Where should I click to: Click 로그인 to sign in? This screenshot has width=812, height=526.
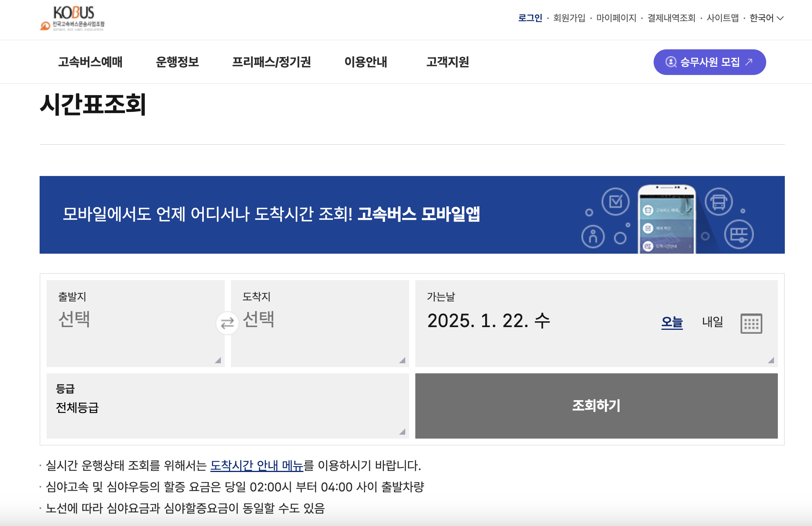point(530,18)
